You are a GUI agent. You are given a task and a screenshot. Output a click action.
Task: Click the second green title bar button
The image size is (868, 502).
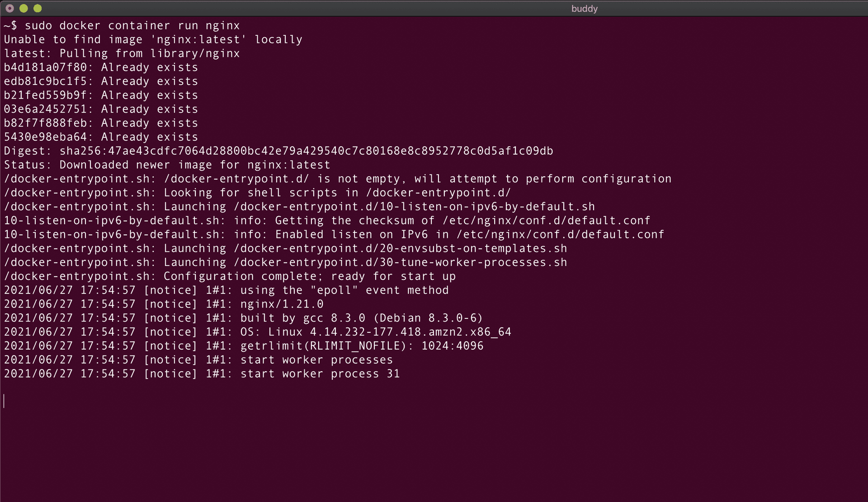pyautogui.click(x=38, y=8)
